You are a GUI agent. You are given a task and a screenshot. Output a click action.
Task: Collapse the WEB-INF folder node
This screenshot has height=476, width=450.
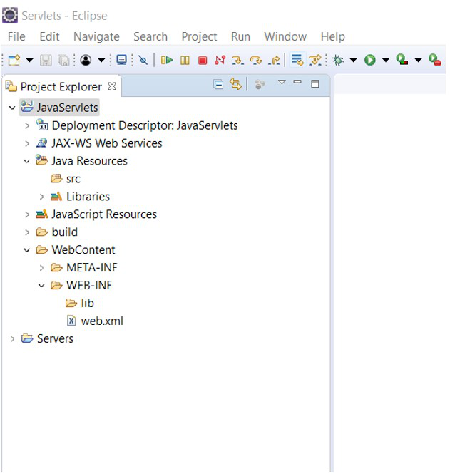click(41, 286)
